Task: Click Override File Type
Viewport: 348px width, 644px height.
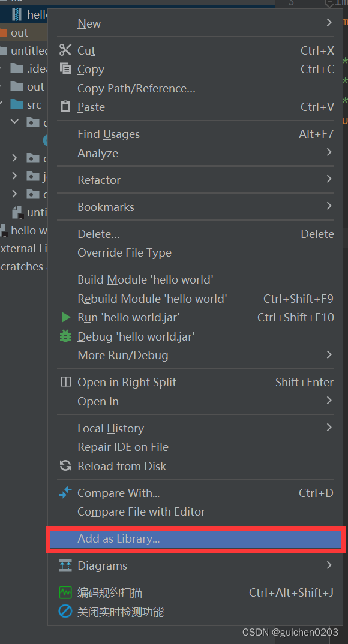Action: 124,252
